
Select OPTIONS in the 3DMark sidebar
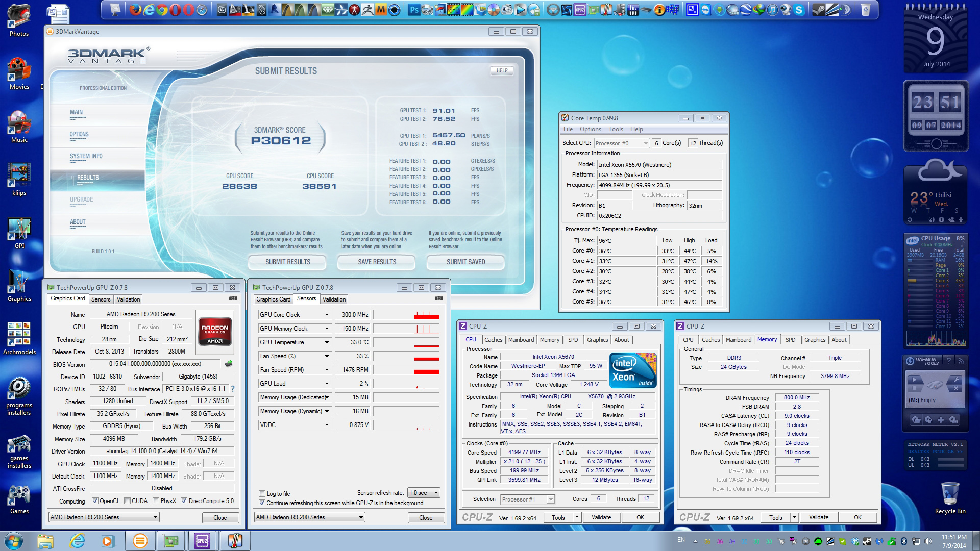click(79, 134)
